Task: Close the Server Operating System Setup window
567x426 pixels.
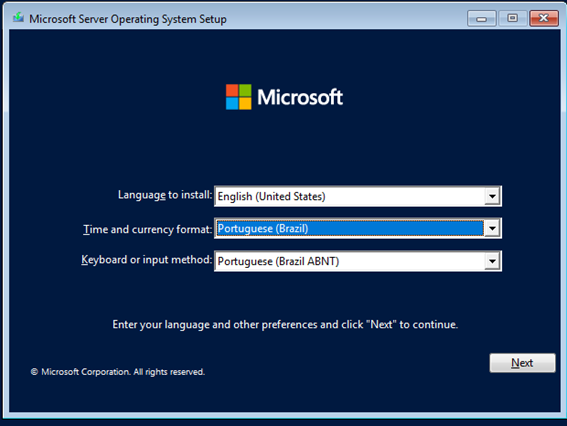Action: coord(544,18)
